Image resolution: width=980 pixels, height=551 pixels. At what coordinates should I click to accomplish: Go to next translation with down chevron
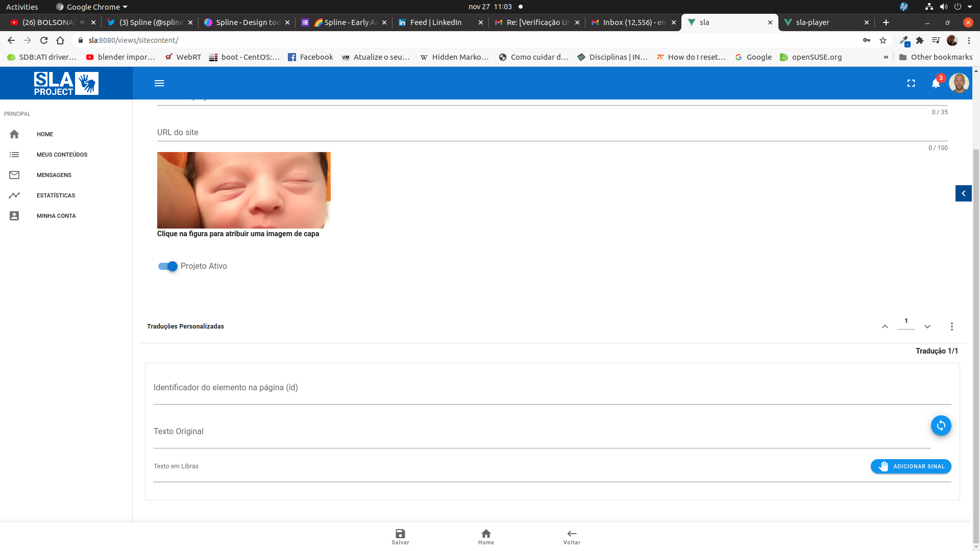click(927, 327)
